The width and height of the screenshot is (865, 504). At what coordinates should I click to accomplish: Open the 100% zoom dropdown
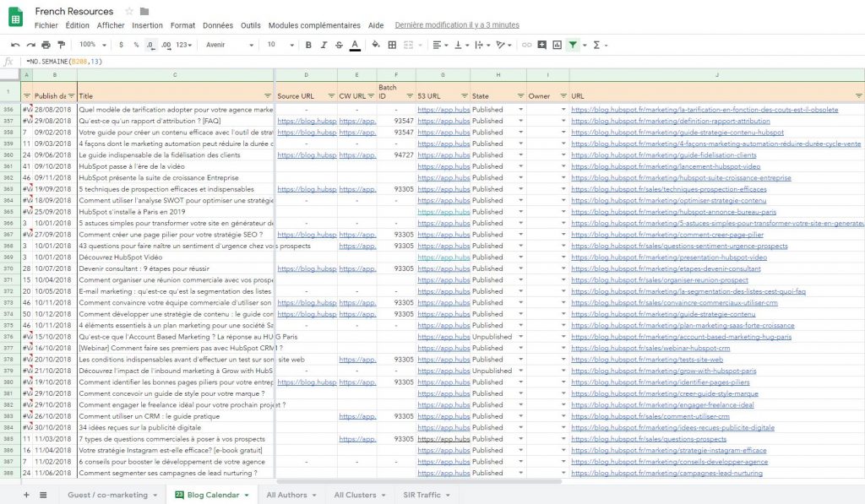[91, 45]
